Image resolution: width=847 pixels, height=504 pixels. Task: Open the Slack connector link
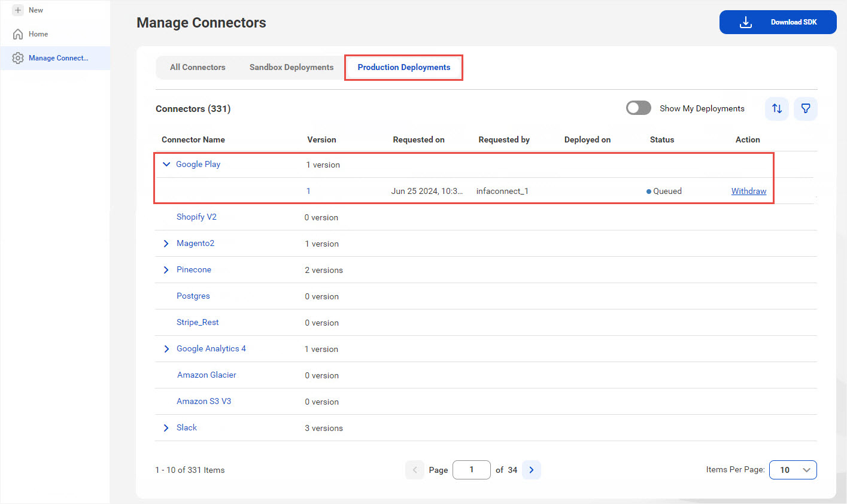187,427
